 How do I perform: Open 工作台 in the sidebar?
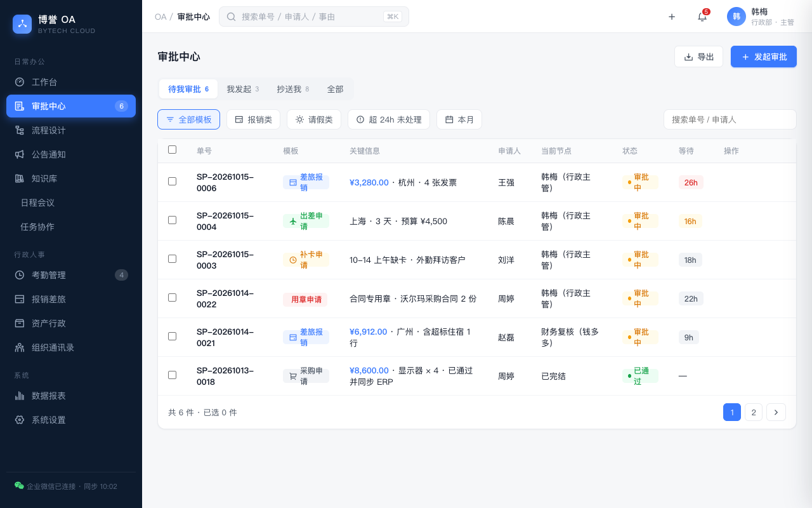71,82
